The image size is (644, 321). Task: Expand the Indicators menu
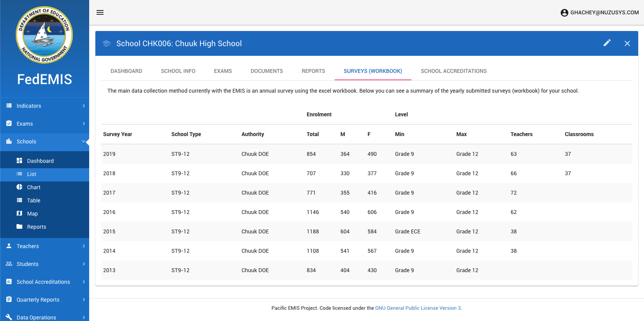tap(44, 106)
